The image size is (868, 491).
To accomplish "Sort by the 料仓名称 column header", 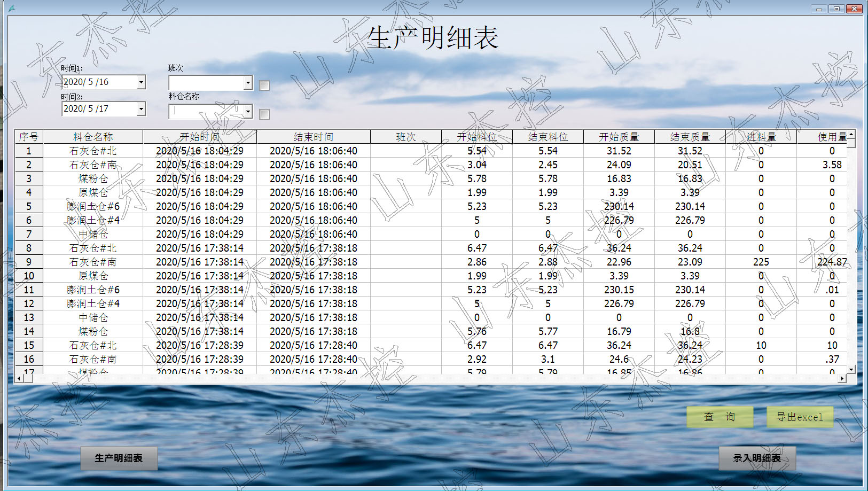I will tap(93, 137).
